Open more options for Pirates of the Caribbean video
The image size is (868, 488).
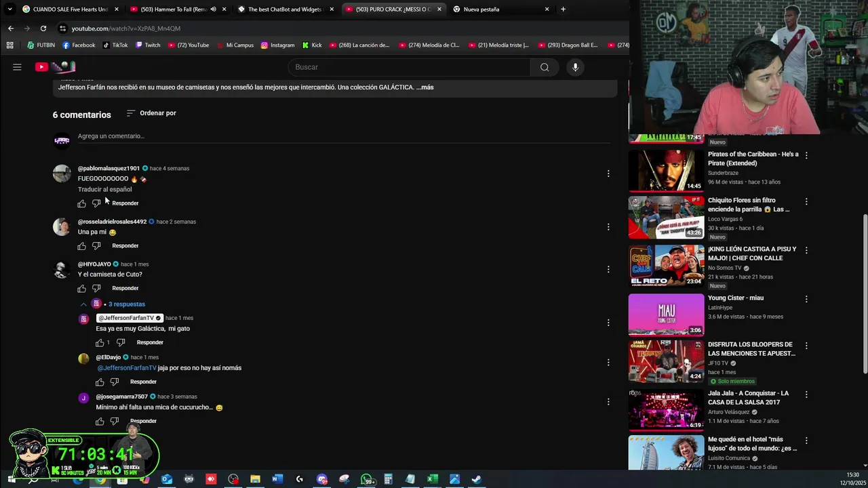pyautogui.click(x=806, y=155)
